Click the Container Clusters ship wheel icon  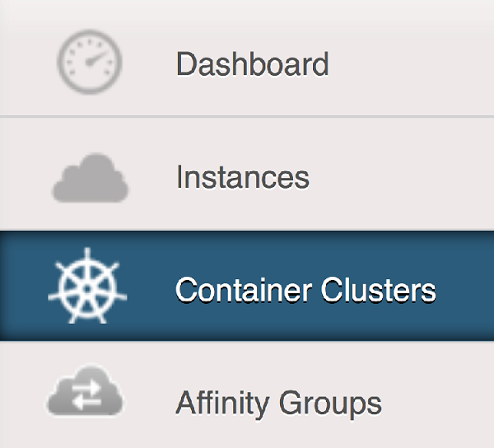[x=87, y=286]
